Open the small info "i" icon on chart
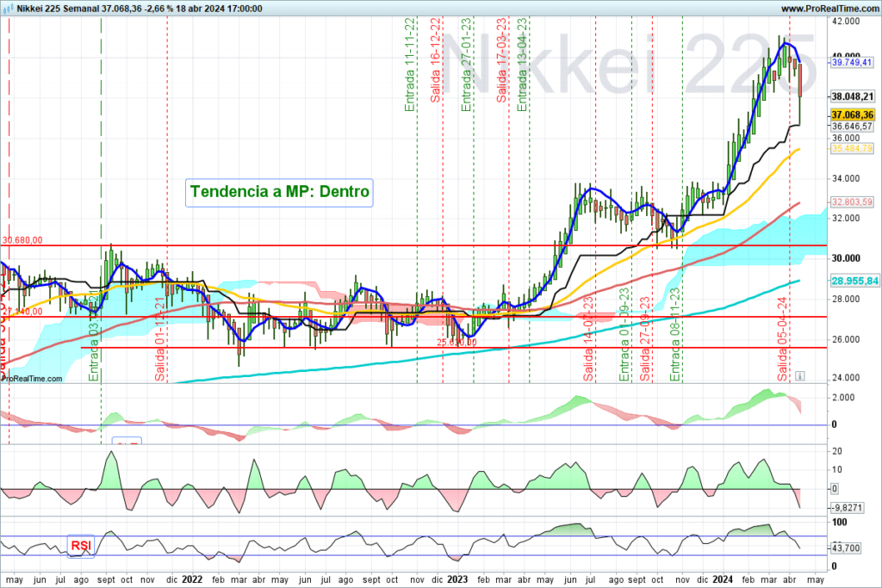Image resolution: width=882 pixels, height=588 pixels. [x=800, y=375]
